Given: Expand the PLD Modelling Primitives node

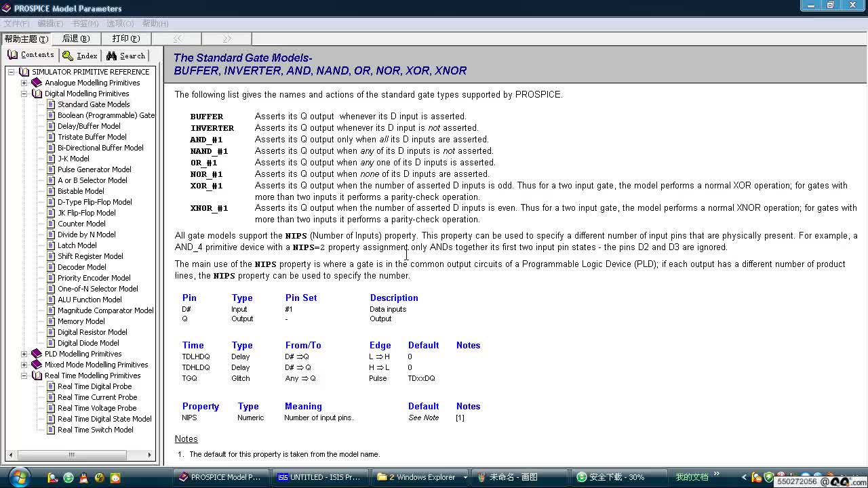Looking at the screenshot, I should (24, 354).
